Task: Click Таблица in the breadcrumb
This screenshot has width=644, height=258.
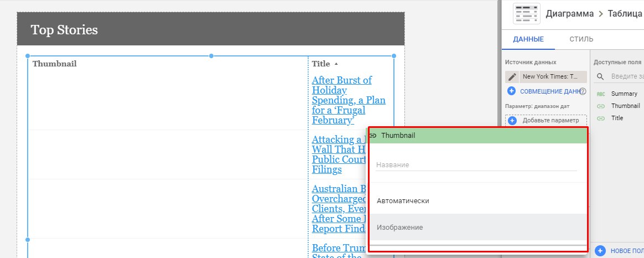Action: point(625,13)
